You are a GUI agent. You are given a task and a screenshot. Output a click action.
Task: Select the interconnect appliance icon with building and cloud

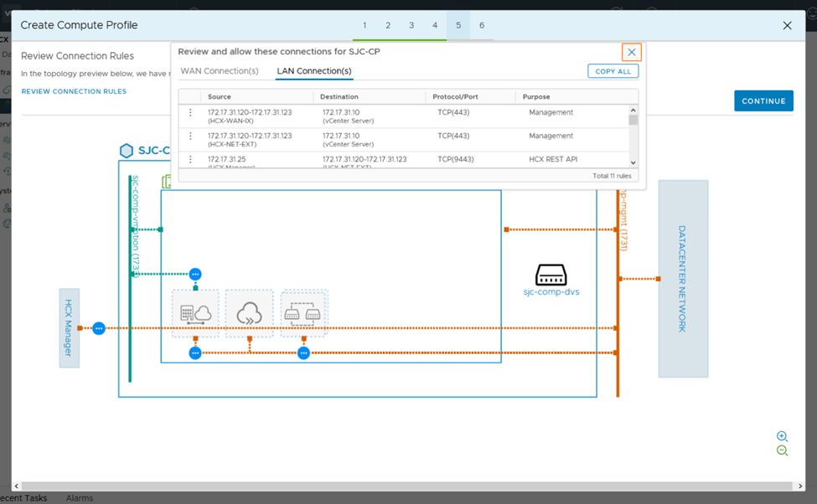pyautogui.click(x=195, y=313)
